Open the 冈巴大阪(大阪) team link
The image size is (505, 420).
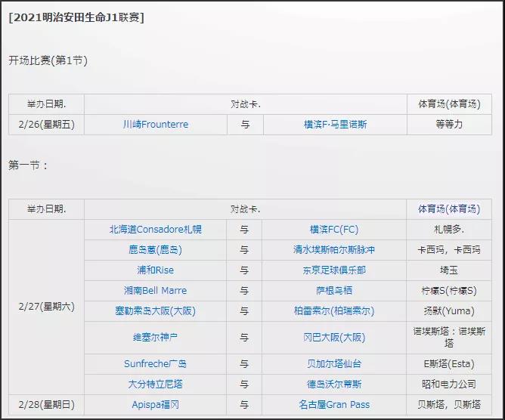[x=334, y=338]
